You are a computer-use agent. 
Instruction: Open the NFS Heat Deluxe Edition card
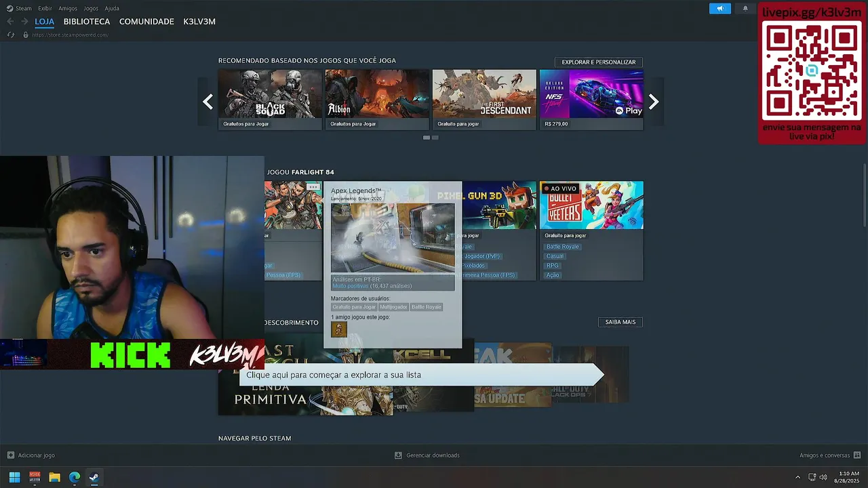point(591,100)
